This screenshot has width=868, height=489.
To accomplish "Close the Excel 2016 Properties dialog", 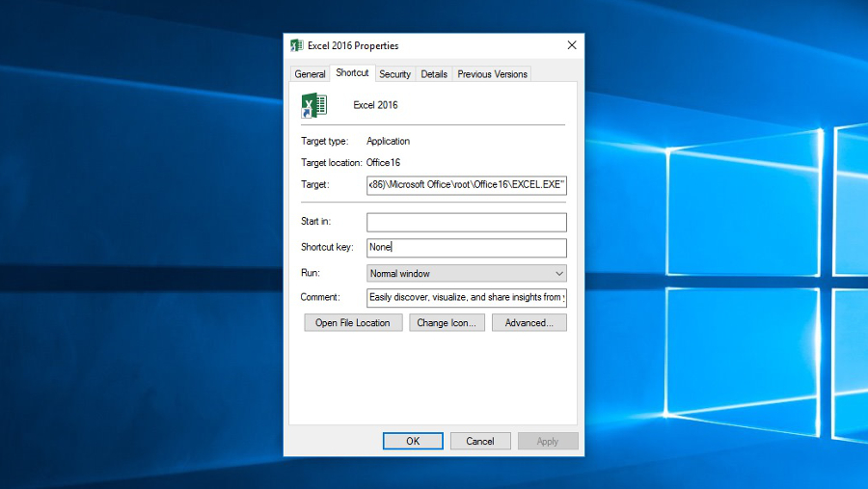I will pos(572,45).
